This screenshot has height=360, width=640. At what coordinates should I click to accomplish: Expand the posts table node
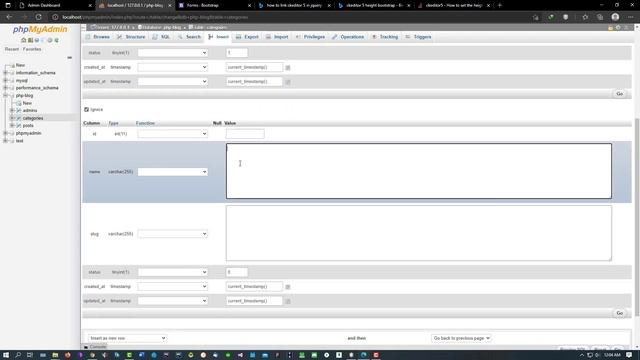tap(12, 125)
